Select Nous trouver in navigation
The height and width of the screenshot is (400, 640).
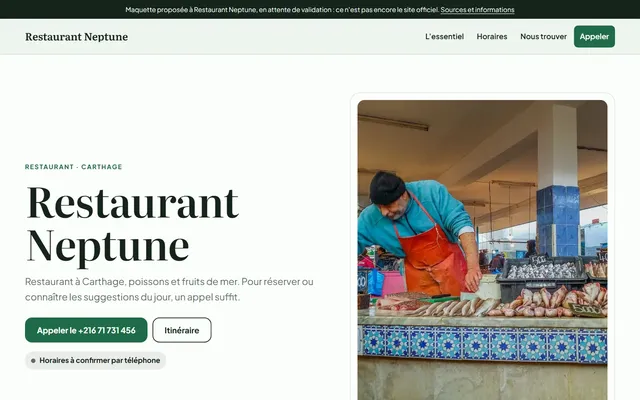point(543,36)
